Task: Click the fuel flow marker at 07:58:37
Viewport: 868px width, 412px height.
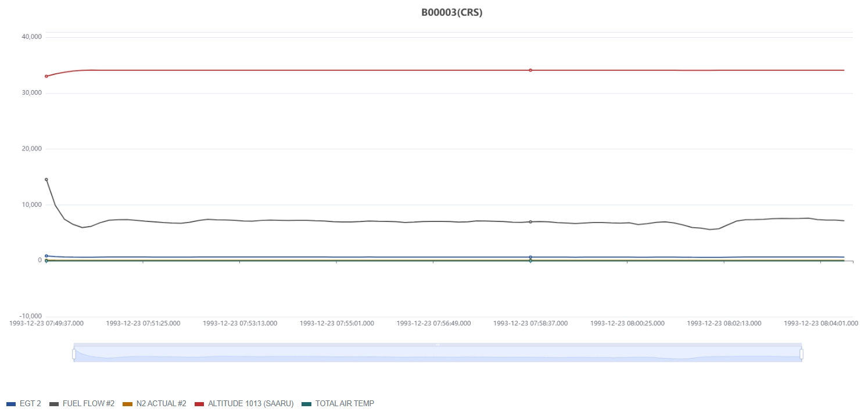Action: click(x=530, y=222)
